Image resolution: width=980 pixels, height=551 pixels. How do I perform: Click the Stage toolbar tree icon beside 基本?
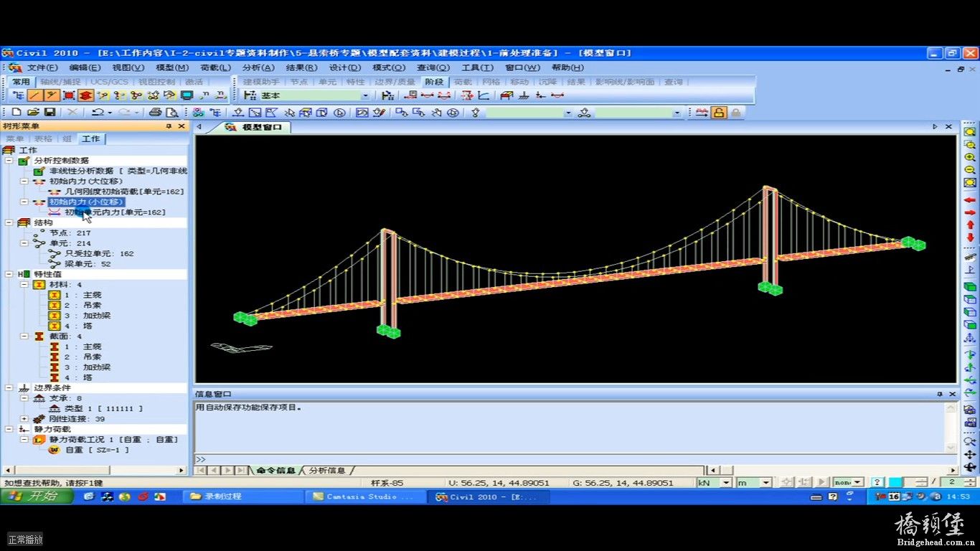[x=250, y=95]
